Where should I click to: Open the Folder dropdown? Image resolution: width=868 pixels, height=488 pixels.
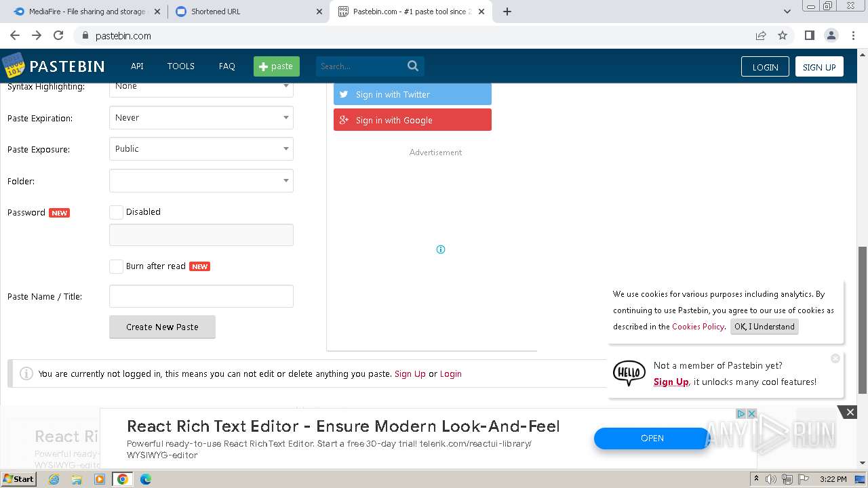(x=201, y=181)
